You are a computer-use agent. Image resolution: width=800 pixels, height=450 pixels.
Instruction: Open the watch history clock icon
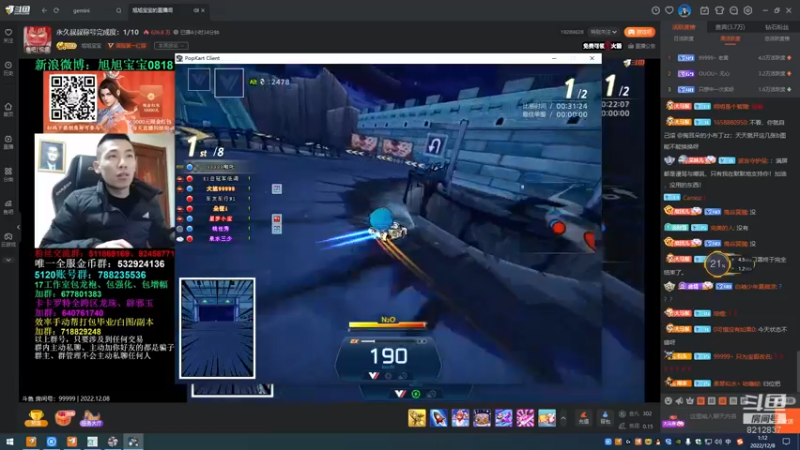click(x=656, y=10)
